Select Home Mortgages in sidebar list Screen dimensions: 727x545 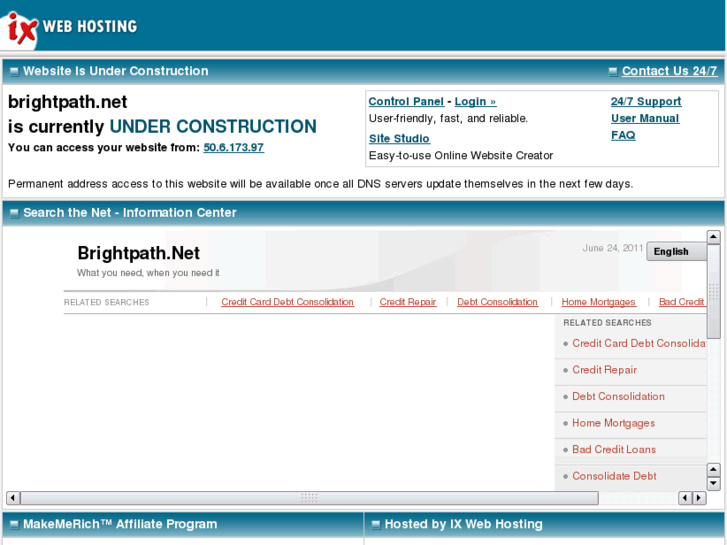[613, 423]
